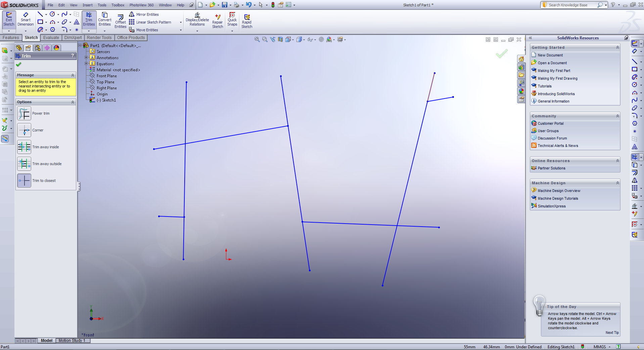Collapse the Part1 root tree node
Viewport: 644px width, 350px height.
80,45
